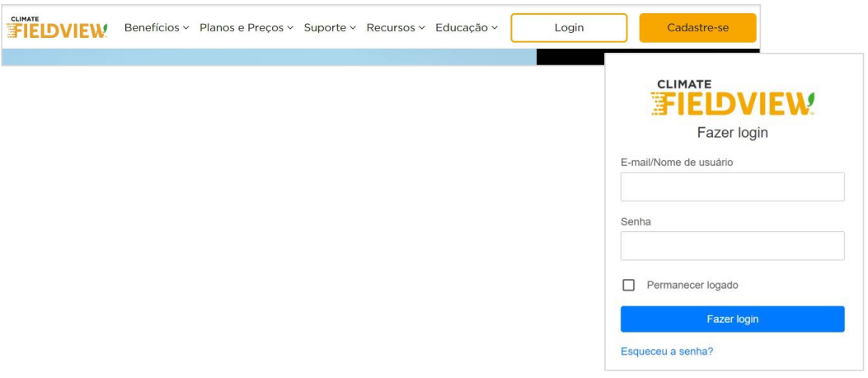868x378 pixels.
Task: Expand the Benefícios chevron arrow
Action: pyautogui.click(x=186, y=28)
